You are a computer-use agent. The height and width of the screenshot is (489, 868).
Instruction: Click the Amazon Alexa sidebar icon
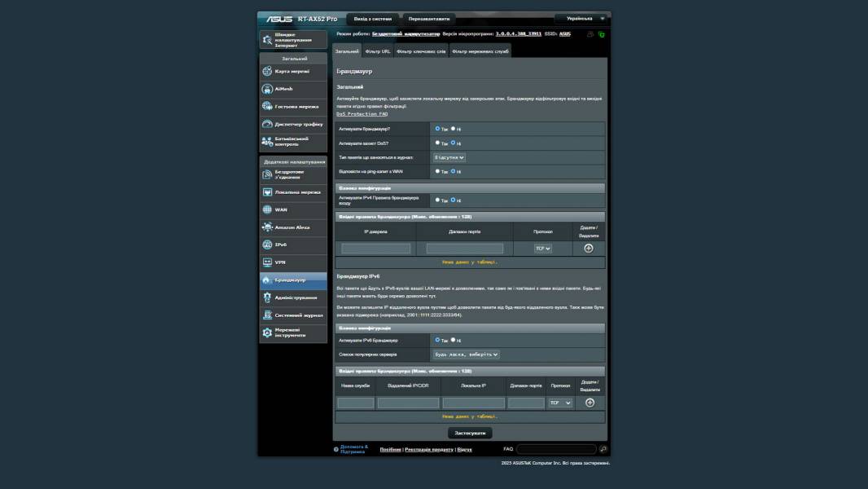(x=267, y=227)
